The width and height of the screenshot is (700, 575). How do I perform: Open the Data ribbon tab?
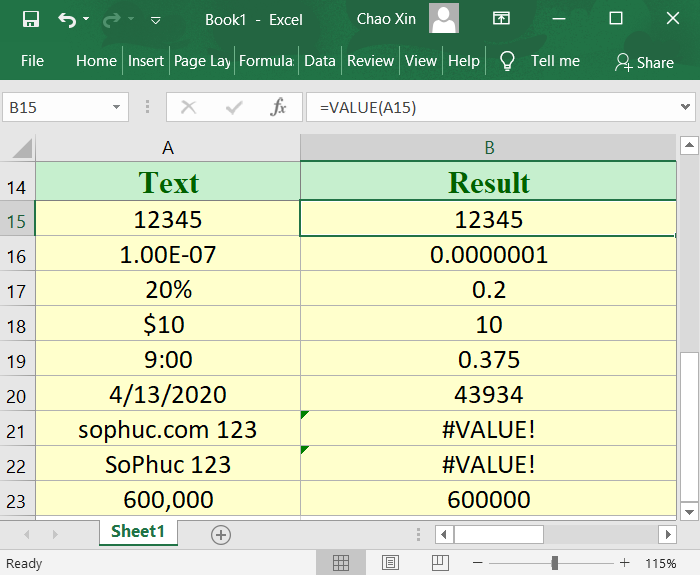(x=320, y=61)
